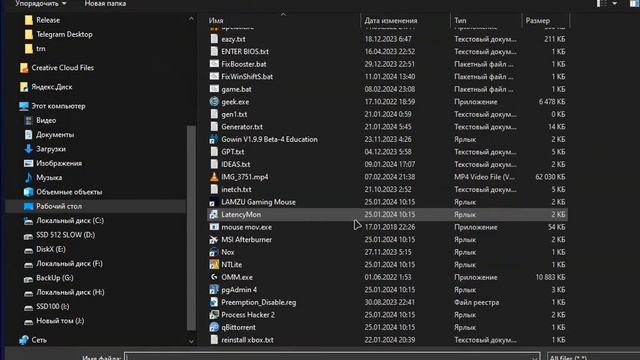Open the Изображения folder icon
640x360 pixels.
tap(29, 163)
